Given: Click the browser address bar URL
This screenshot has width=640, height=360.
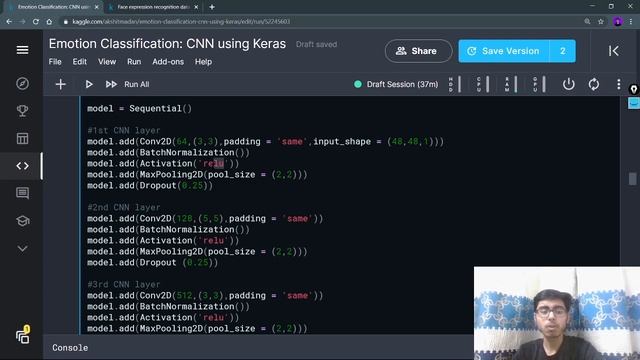Looking at the screenshot, I should (181, 21).
